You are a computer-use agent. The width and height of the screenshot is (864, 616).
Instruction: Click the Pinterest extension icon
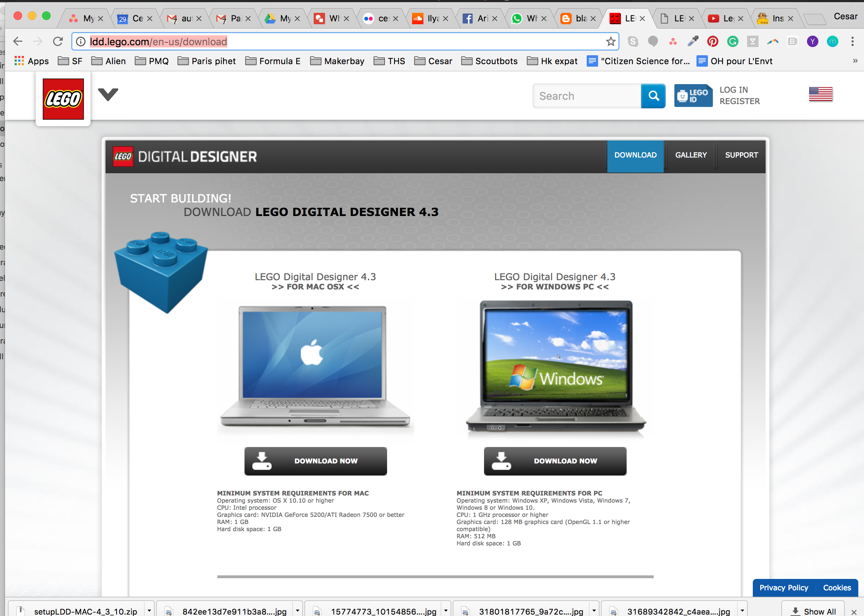point(712,41)
